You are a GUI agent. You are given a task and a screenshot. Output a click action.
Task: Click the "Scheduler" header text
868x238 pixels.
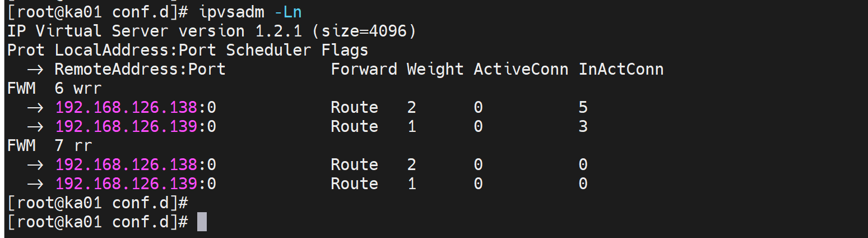tap(268, 50)
